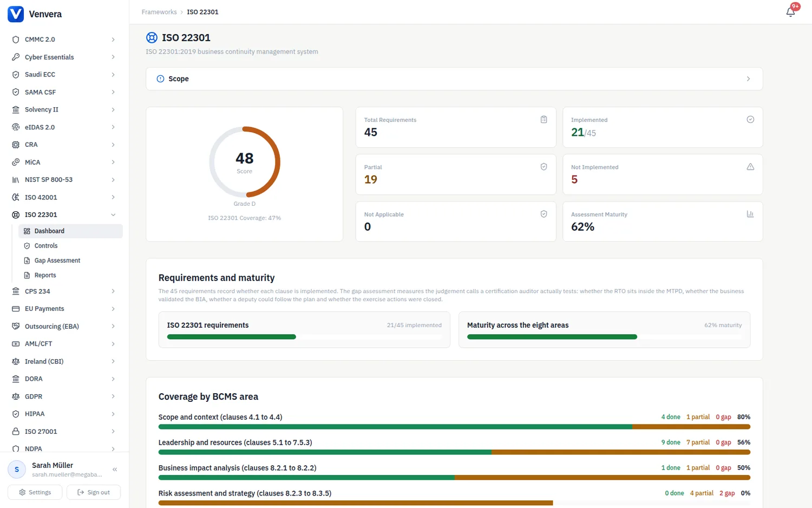
Task: Go to the Frameworks breadcrumb link
Action: click(x=159, y=12)
